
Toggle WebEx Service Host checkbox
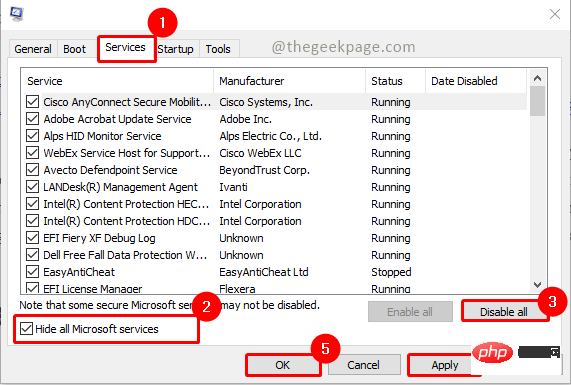pos(32,153)
